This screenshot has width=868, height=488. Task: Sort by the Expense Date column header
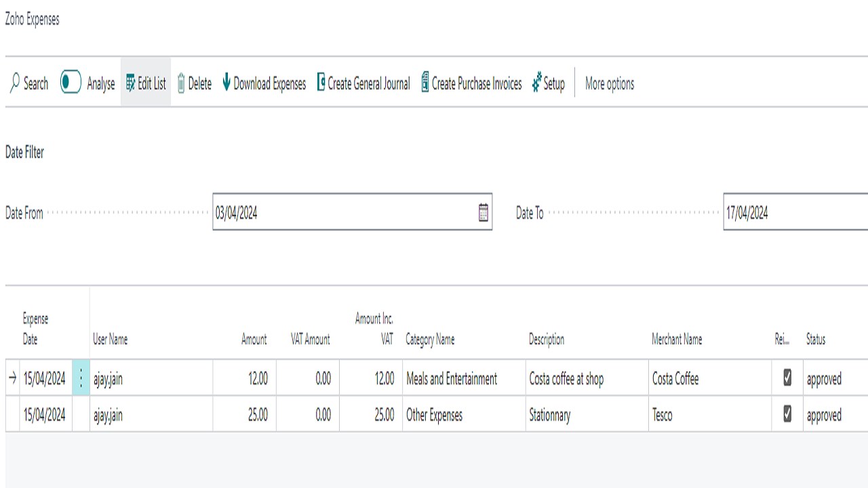coord(35,329)
